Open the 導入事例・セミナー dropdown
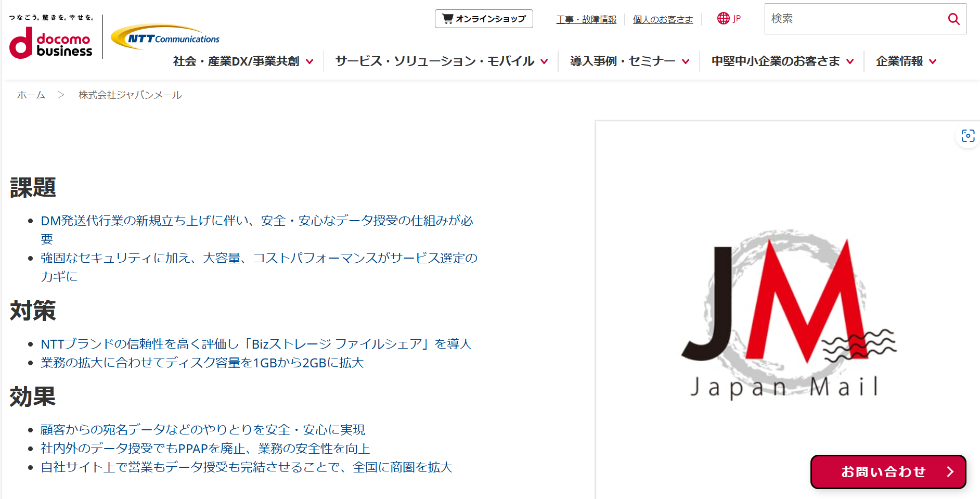The height and width of the screenshot is (499, 980). (x=629, y=61)
